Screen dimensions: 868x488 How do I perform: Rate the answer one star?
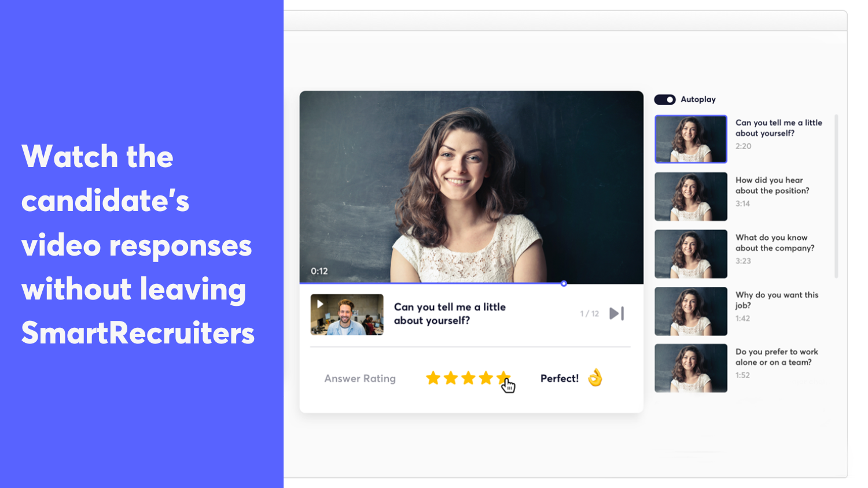(433, 379)
